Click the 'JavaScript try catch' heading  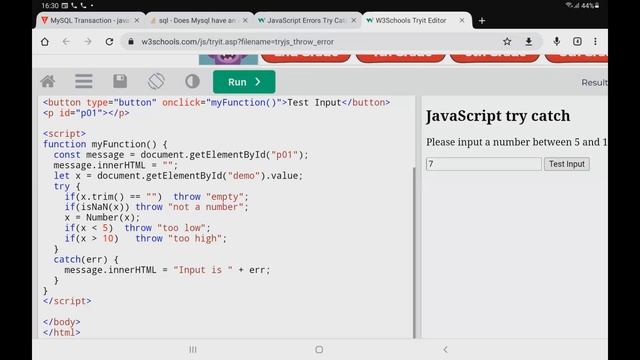[498, 116]
